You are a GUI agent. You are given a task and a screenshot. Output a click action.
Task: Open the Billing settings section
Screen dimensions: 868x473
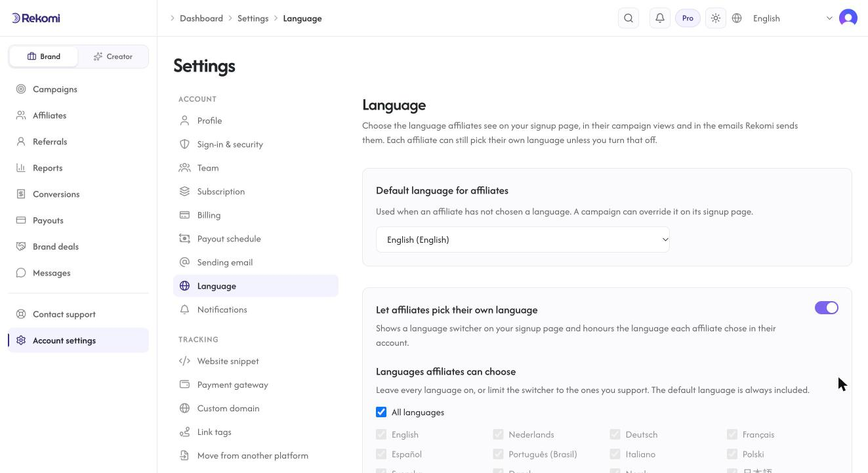click(256, 215)
